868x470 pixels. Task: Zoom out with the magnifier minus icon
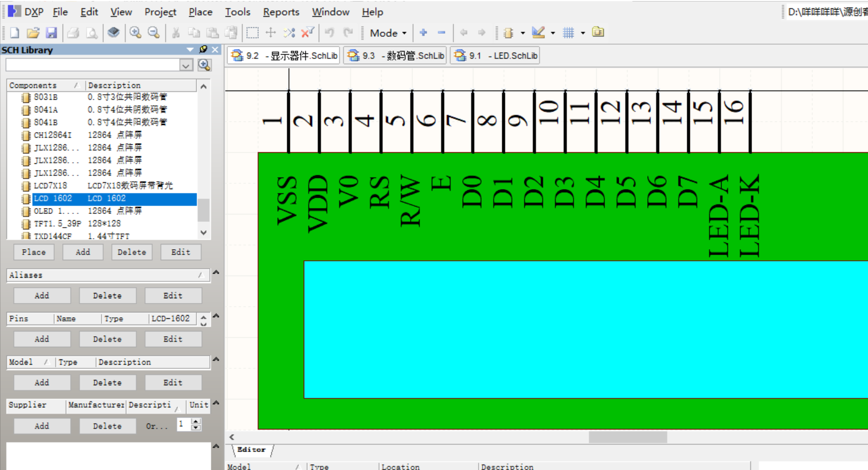[153, 33]
